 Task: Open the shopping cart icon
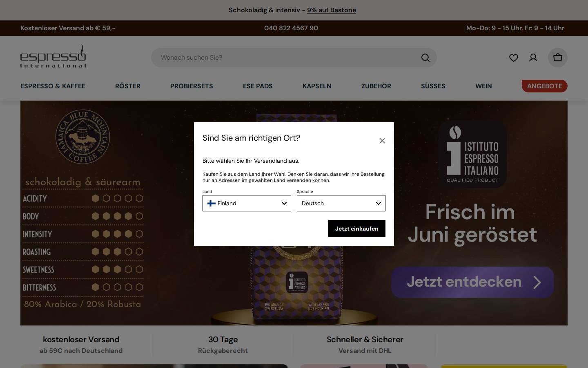[x=558, y=58]
